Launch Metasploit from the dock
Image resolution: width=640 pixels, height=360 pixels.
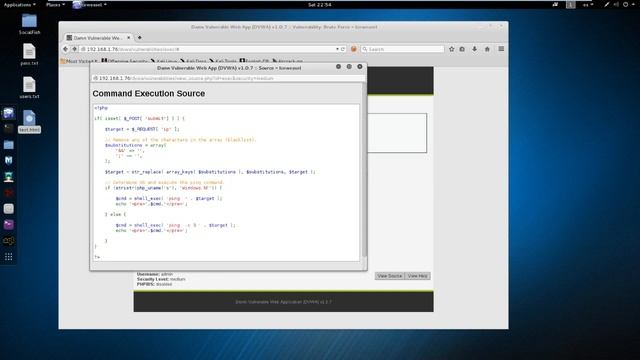(9, 160)
